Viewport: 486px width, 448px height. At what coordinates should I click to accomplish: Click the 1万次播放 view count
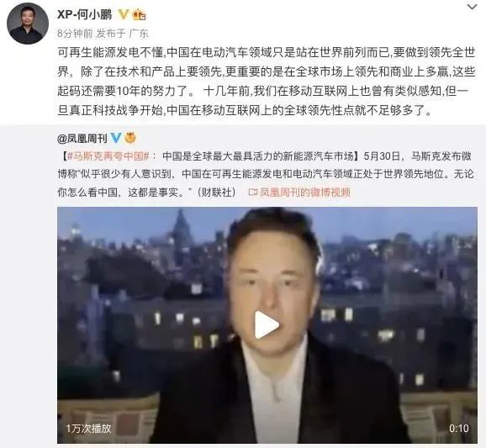point(88,428)
